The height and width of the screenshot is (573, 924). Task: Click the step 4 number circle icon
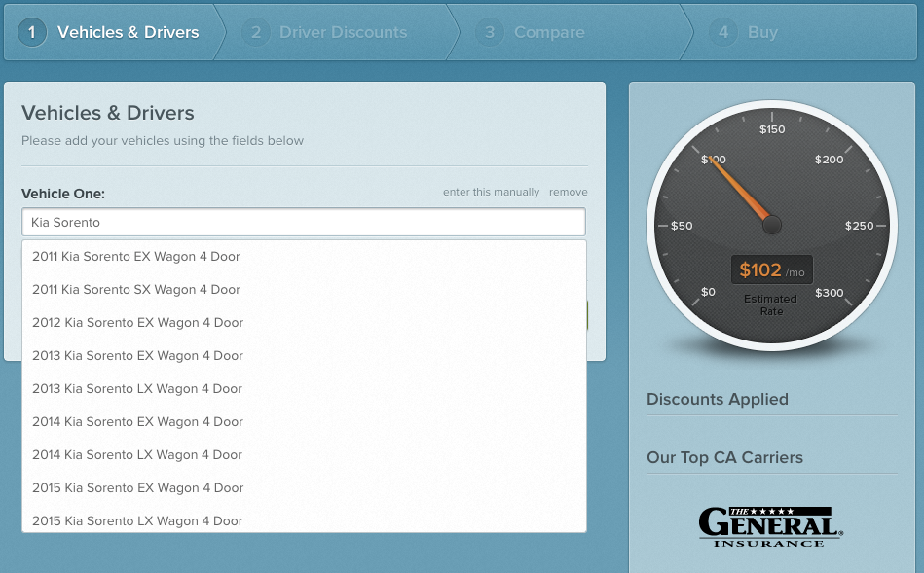[x=723, y=32]
